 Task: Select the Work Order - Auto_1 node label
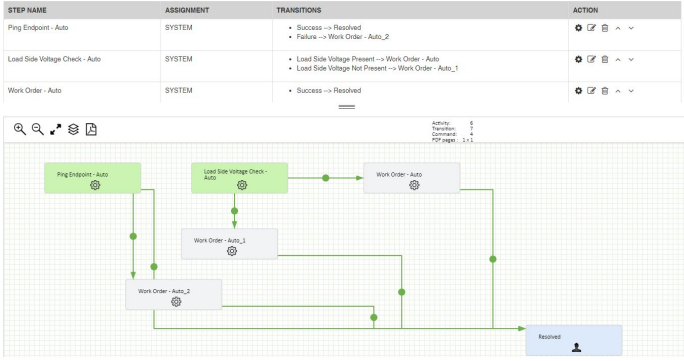click(220, 240)
